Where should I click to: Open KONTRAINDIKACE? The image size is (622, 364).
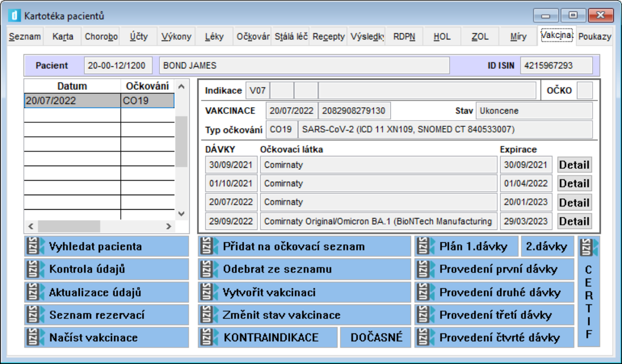point(267,338)
